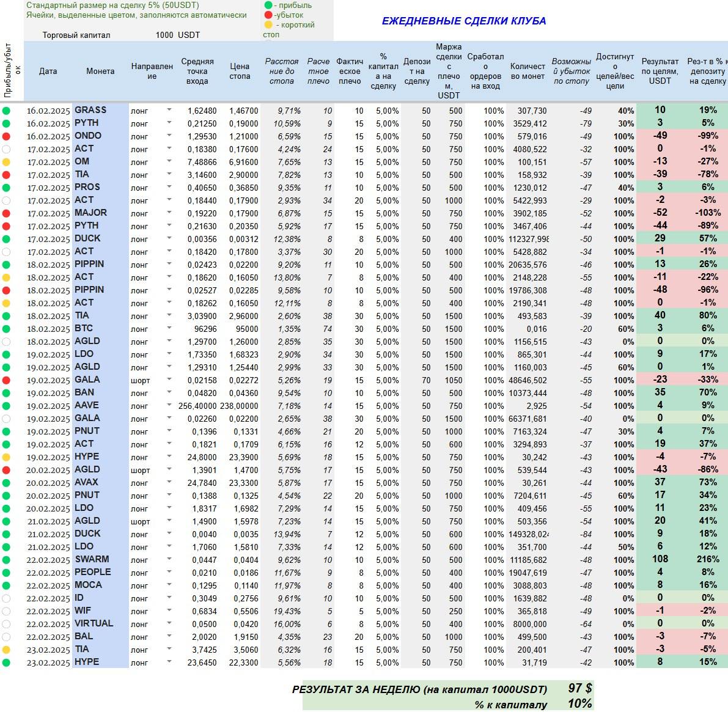This screenshot has height=712, width=728.
Task: Click the yellow status dot in the OM row
Action: click(x=6, y=163)
